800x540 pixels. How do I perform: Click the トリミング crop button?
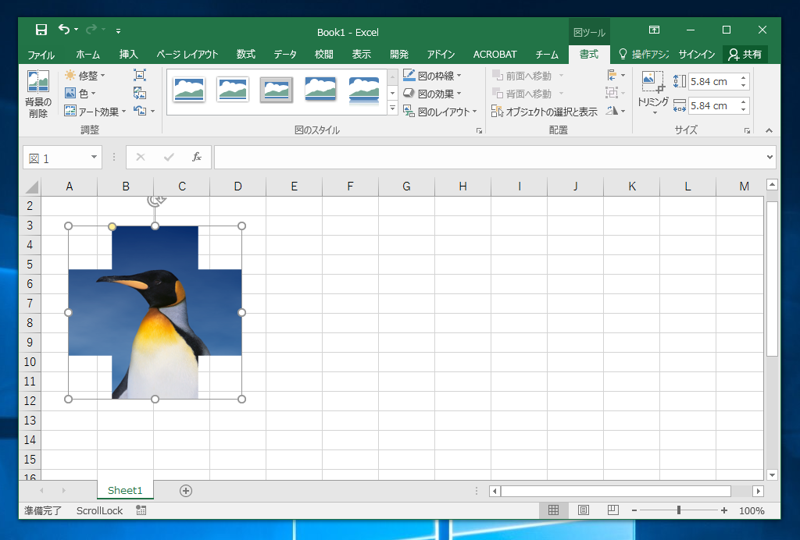(x=653, y=93)
